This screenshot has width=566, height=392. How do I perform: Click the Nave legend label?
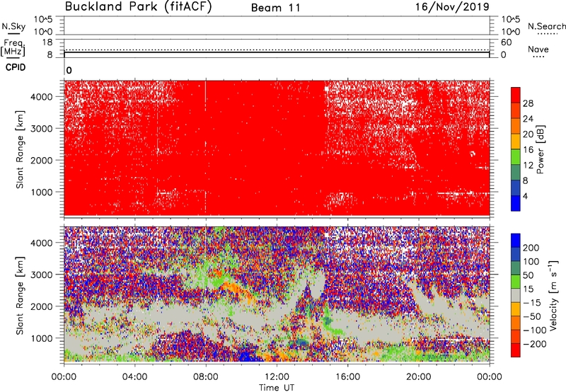(x=538, y=50)
